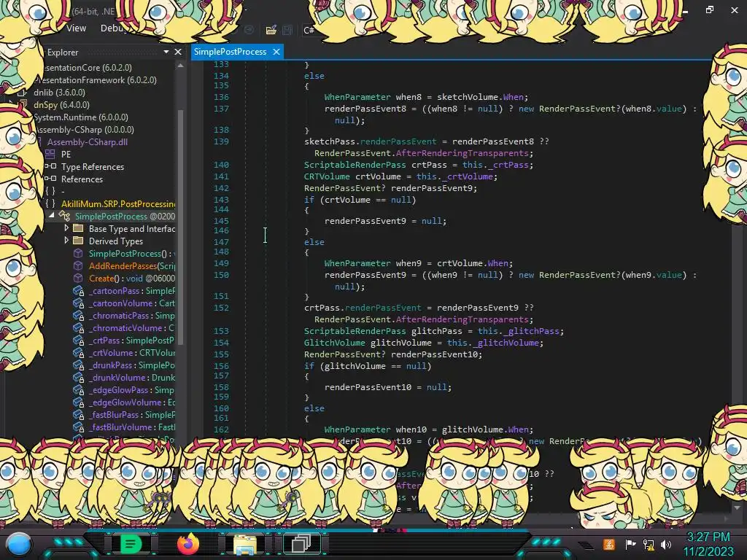
Task: Click the AddRenderPasses method icon
Action: coord(78,265)
